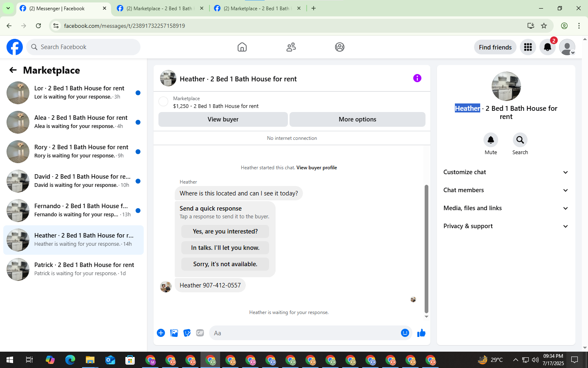
Task: Open Chrome's three-dot menu
Action: click(579, 26)
